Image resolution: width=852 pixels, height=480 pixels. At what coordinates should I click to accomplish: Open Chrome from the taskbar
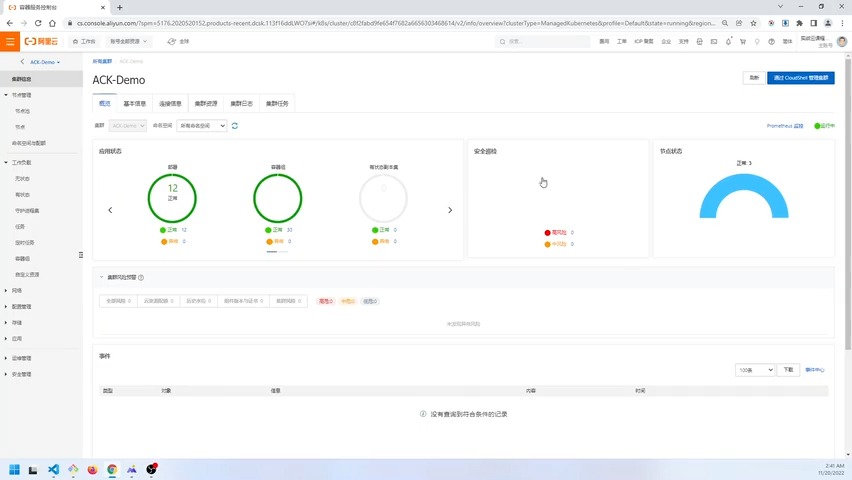click(x=112, y=470)
